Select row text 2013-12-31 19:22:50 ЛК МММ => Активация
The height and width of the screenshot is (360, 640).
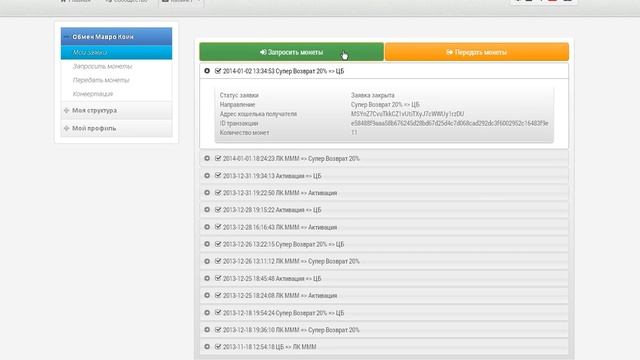pyautogui.click(x=280, y=193)
